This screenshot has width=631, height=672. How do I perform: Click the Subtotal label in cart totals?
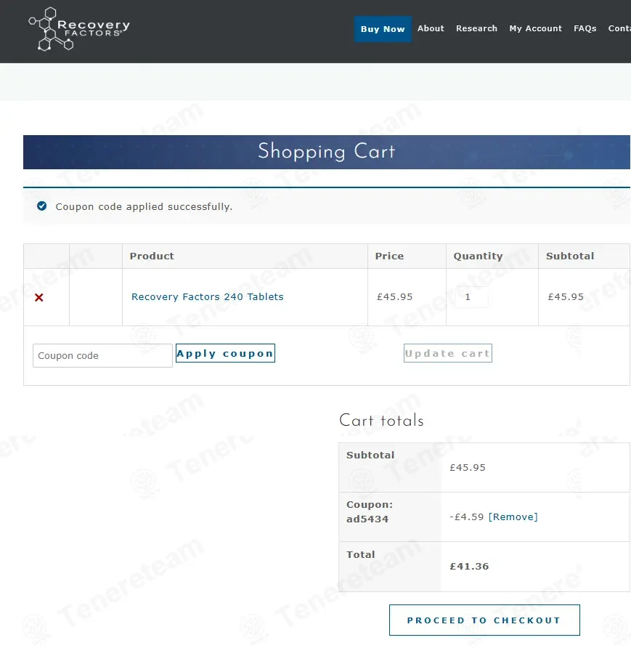370,455
